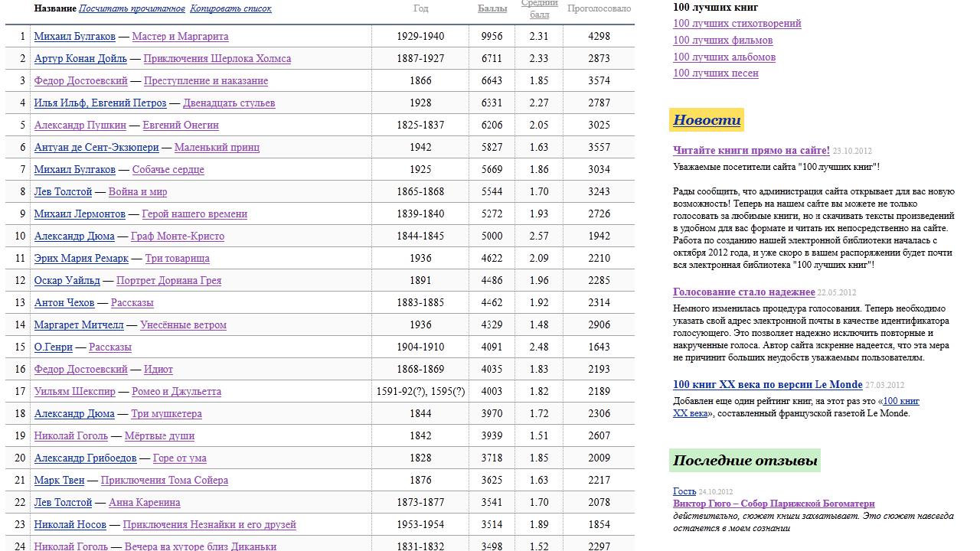Open news 'Читайте книги прямо на сайте!'
This screenshot has height=551, width=980.
click(x=751, y=150)
